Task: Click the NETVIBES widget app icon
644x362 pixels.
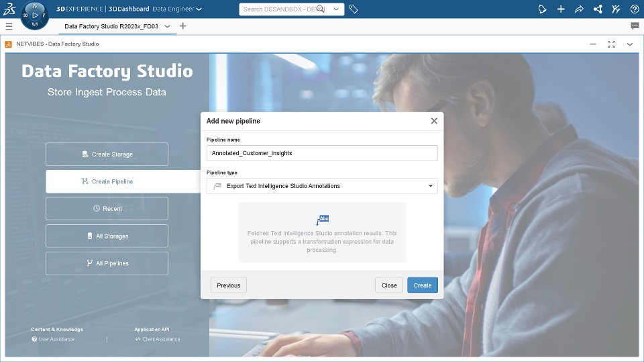Action: click(9, 44)
